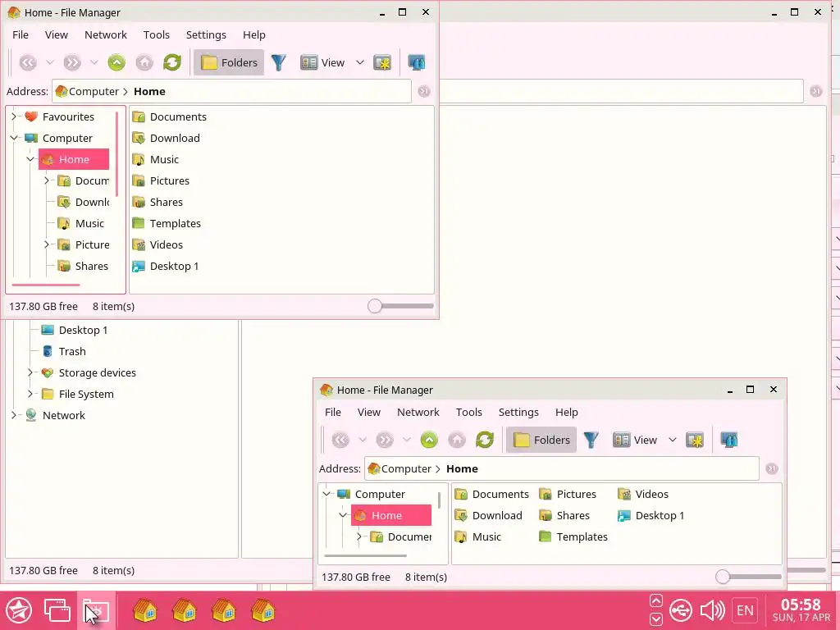Screen dimensions: 840x630
Task: Collapse Home node in top-left folder tree
Action: [x=30, y=159]
